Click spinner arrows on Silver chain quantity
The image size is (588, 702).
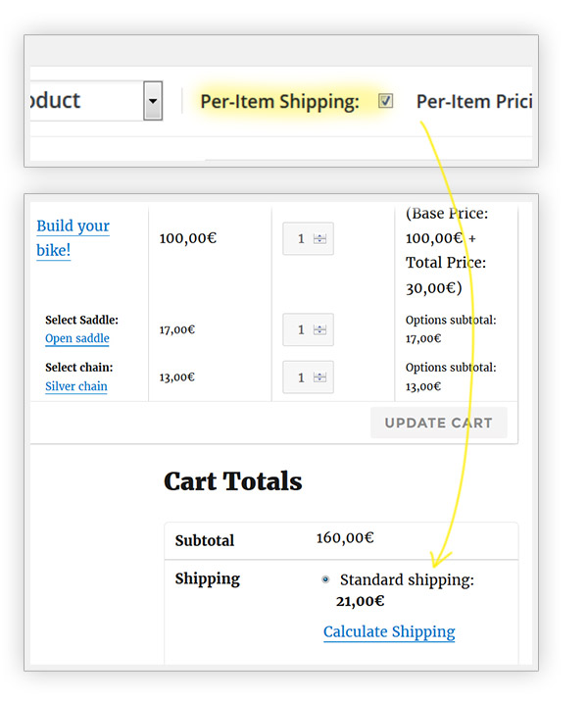pos(319,377)
